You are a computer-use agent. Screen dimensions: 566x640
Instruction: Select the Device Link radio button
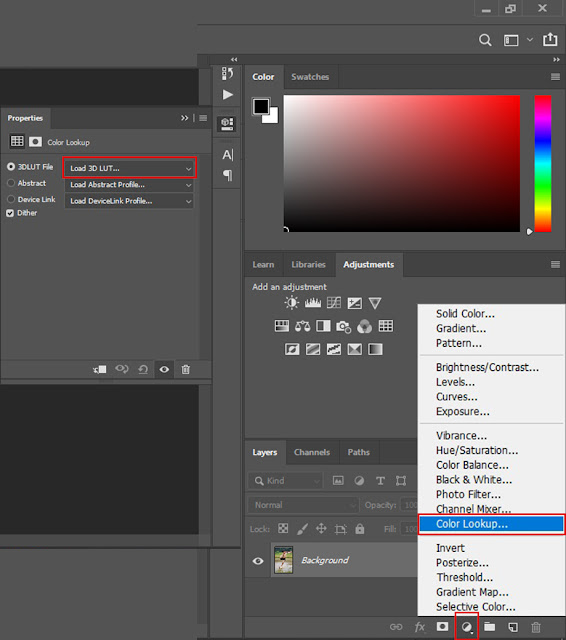click(x=11, y=199)
